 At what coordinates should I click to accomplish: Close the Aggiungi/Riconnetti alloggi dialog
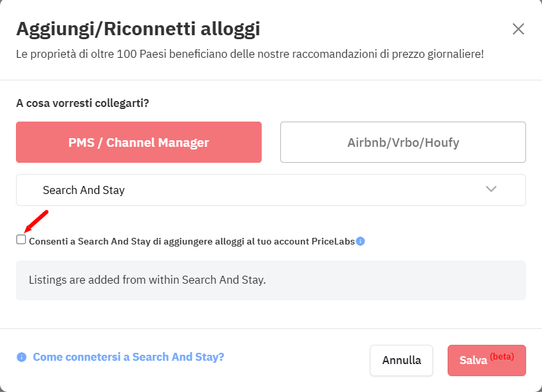[518, 29]
